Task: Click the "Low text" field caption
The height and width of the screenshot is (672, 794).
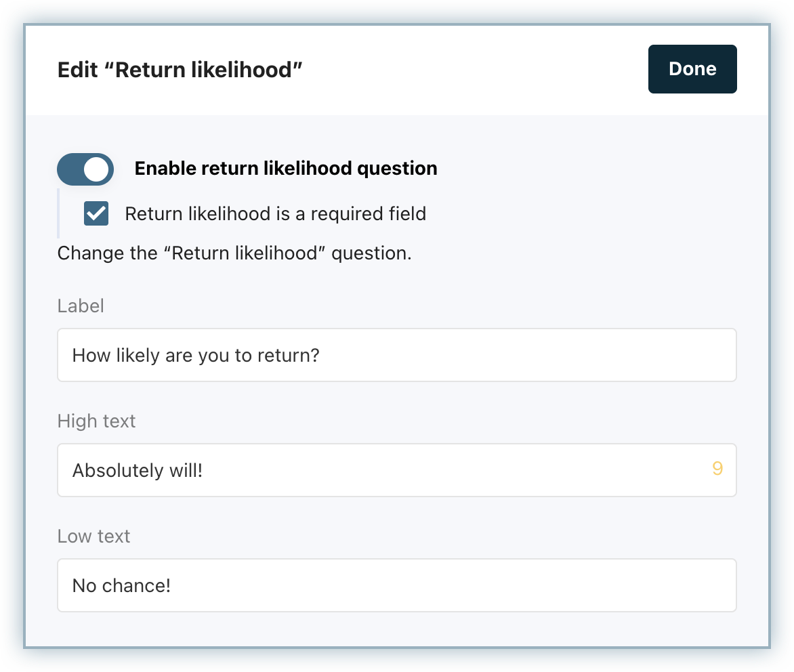Action: [93, 537]
